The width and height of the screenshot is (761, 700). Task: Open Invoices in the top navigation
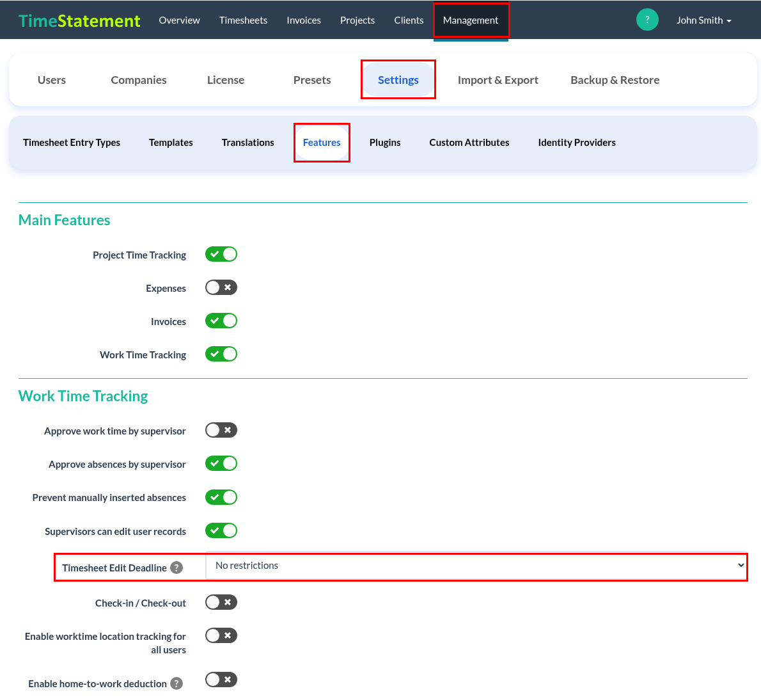[x=304, y=20]
